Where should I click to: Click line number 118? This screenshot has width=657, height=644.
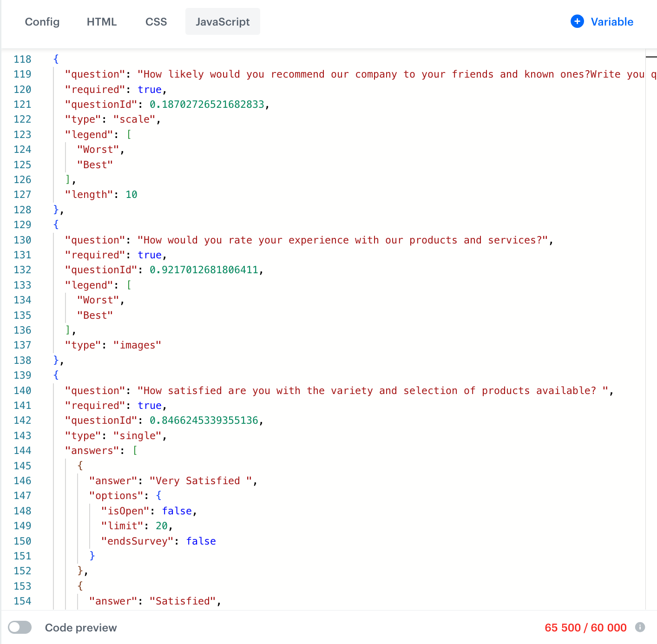click(22, 59)
